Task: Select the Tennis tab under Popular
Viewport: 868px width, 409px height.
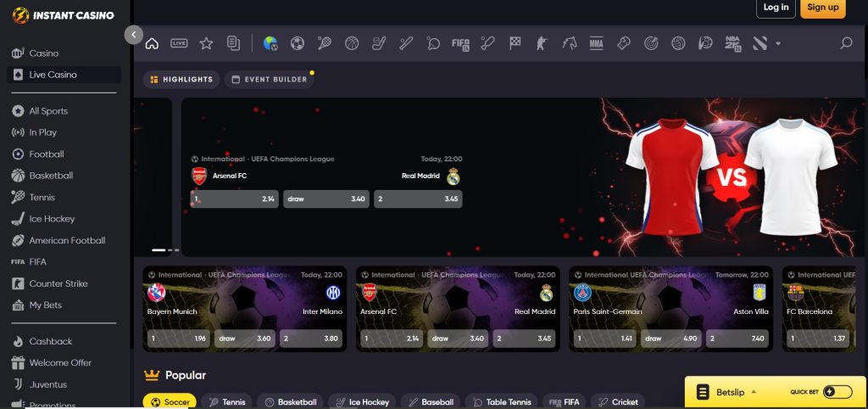Action: [227, 401]
